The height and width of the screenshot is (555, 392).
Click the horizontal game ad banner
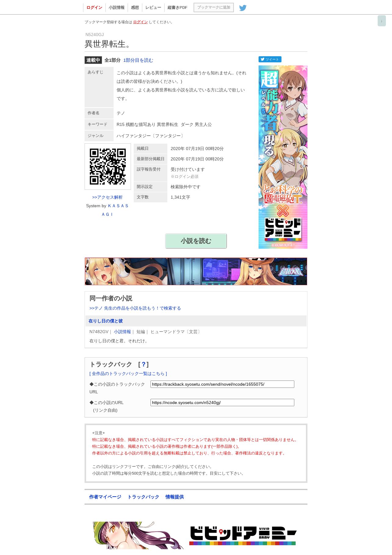[x=196, y=271]
